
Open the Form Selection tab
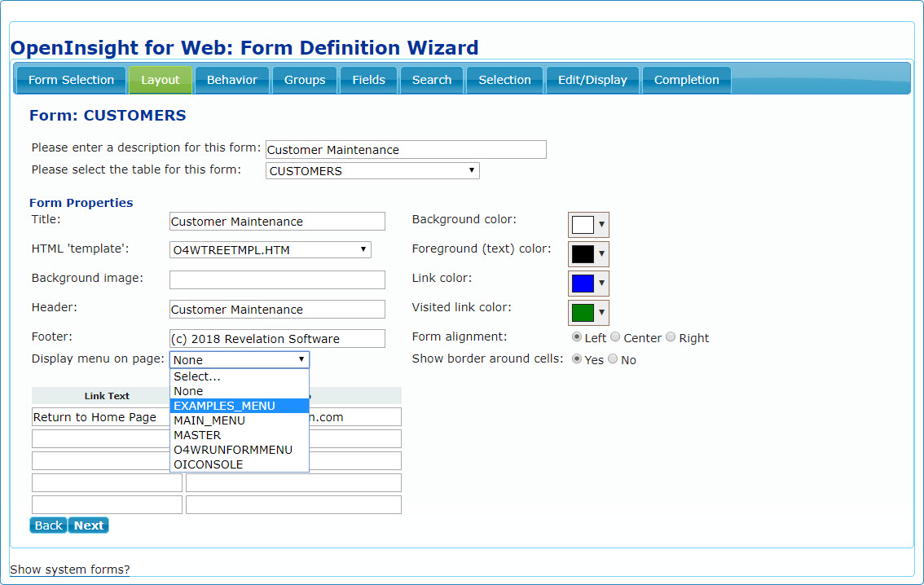(72, 80)
